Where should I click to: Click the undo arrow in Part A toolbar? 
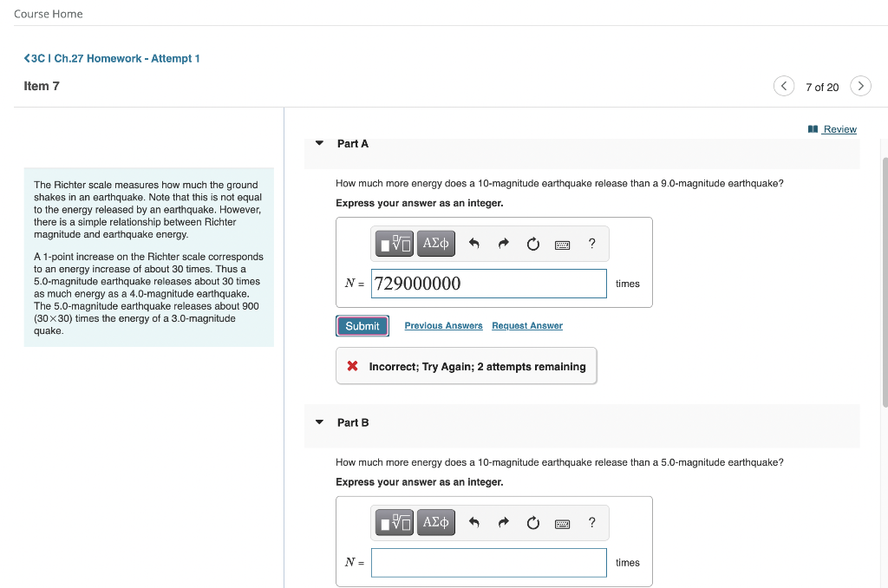[474, 244]
